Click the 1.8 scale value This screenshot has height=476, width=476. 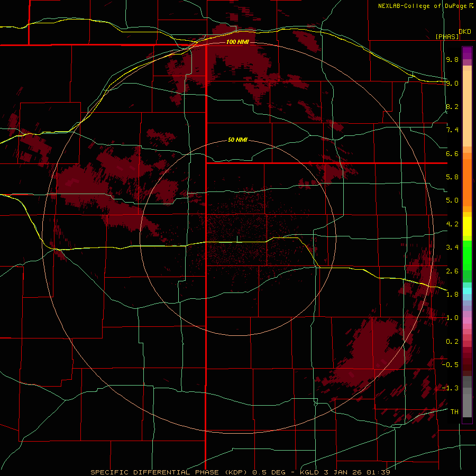452,295
